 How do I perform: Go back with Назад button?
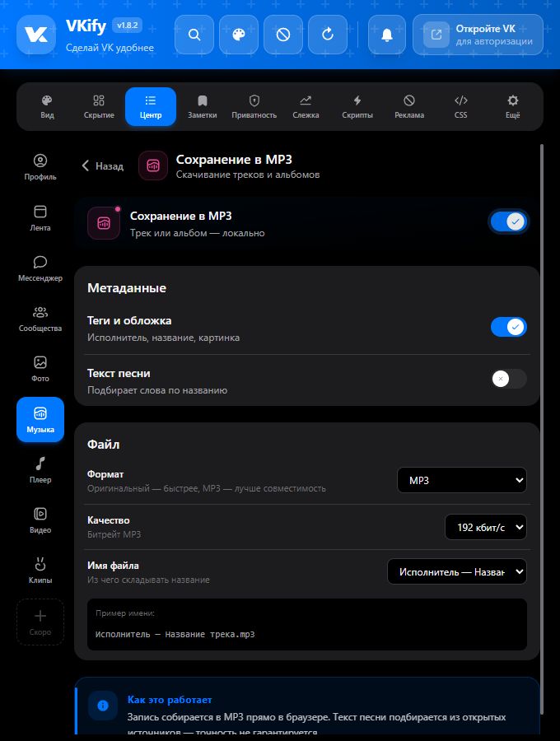103,165
